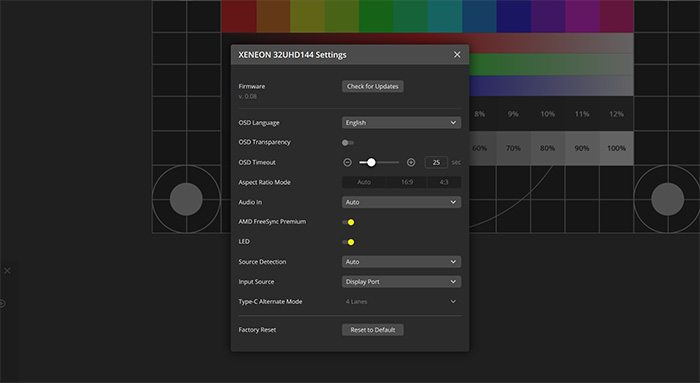Click the 100% grayscale patch
The height and width of the screenshot is (383, 700).
[x=616, y=148]
